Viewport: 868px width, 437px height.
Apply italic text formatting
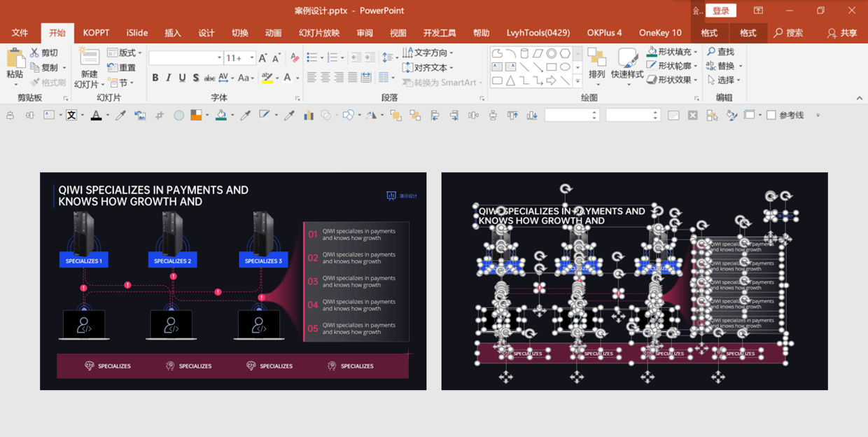coord(169,78)
